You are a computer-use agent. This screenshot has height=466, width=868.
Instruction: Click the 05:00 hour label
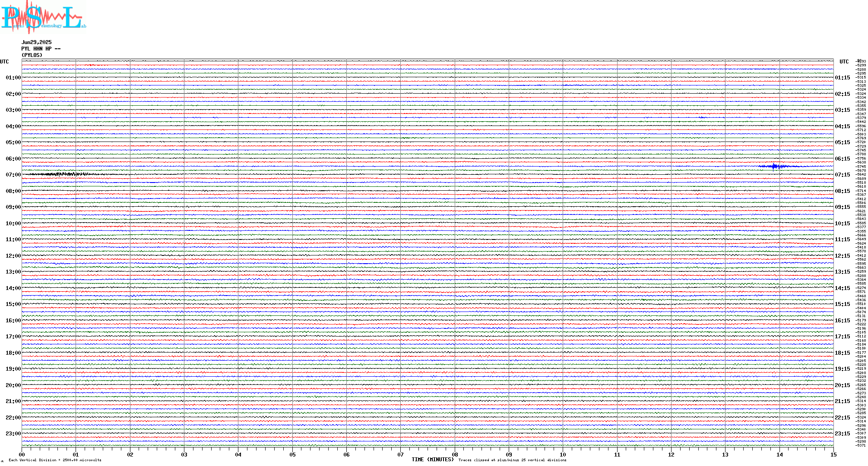[x=13, y=142]
